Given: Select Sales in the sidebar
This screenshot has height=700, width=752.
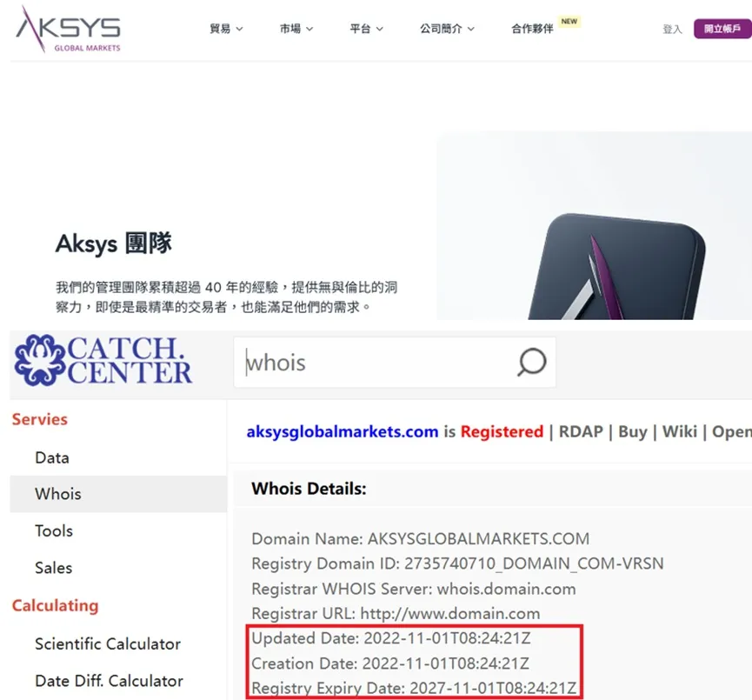Looking at the screenshot, I should tap(53, 568).
